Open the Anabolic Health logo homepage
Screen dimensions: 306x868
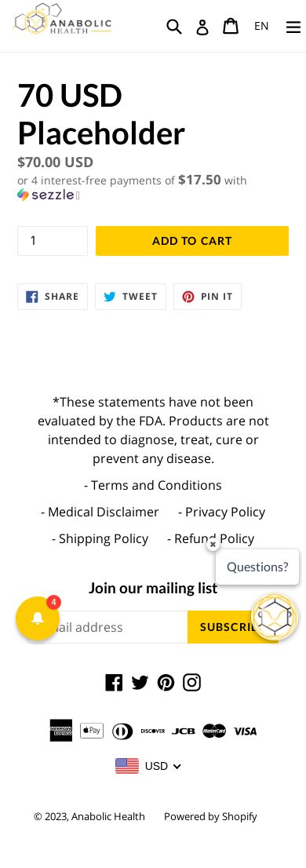[63, 20]
